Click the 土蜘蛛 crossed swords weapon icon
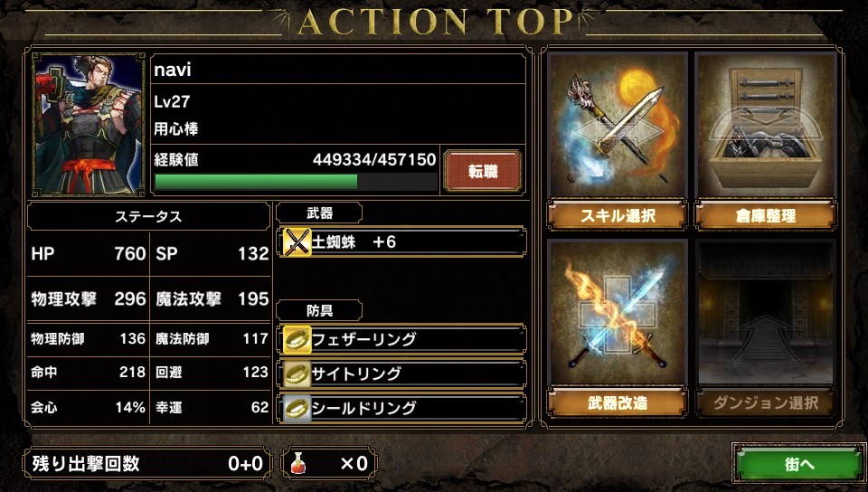Image resolution: width=868 pixels, height=492 pixels. (297, 242)
